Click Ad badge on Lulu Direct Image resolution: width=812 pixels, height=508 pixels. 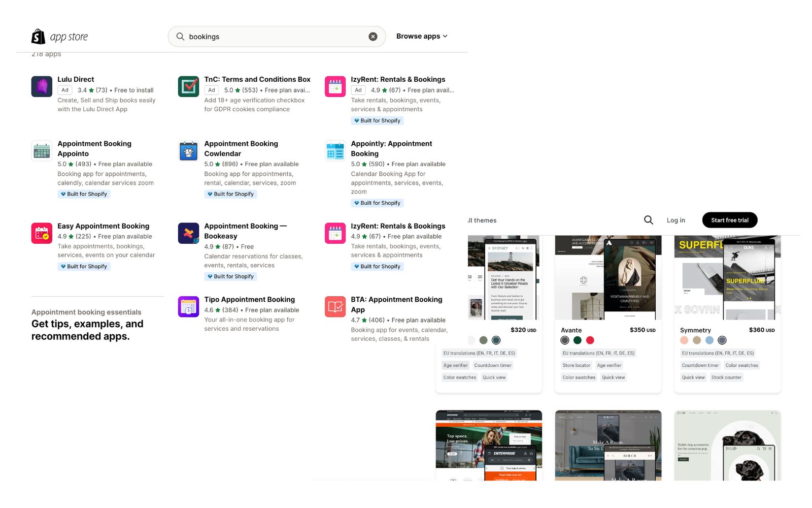[x=65, y=90]
